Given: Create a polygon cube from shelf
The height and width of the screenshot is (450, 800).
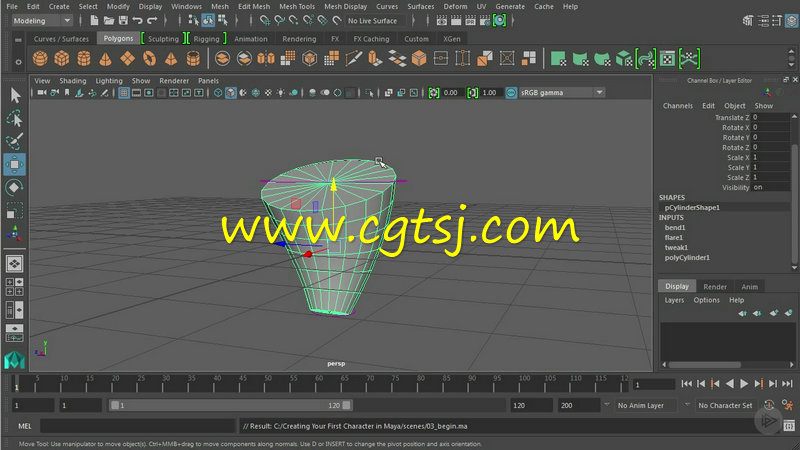Looking at the screenshot, I should tap(62, 59).
